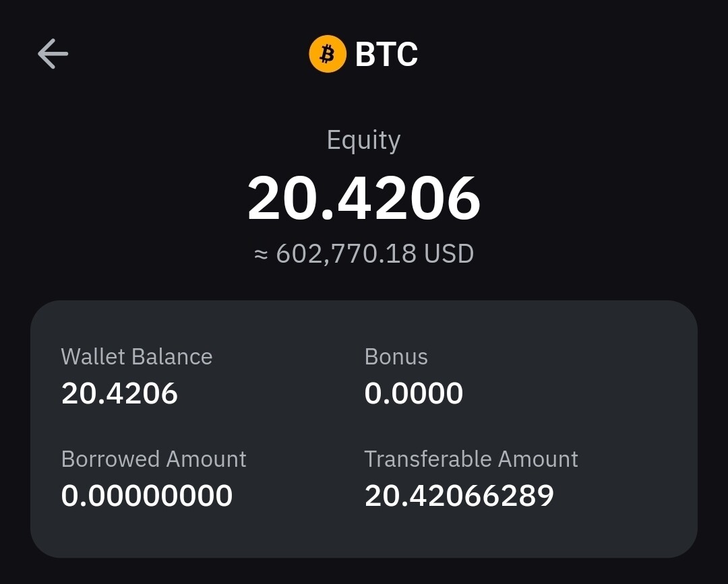The height and width of the screenshot is (584, 728).
Task: Tap the BTC title text
Action: pyautogui.click(x=386, y=55)
